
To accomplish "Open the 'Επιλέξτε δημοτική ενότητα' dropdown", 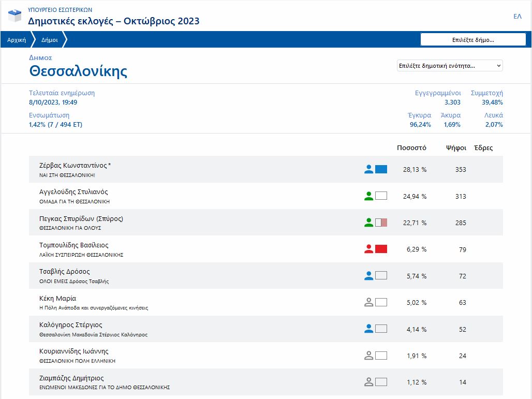I will coord(449,66).
